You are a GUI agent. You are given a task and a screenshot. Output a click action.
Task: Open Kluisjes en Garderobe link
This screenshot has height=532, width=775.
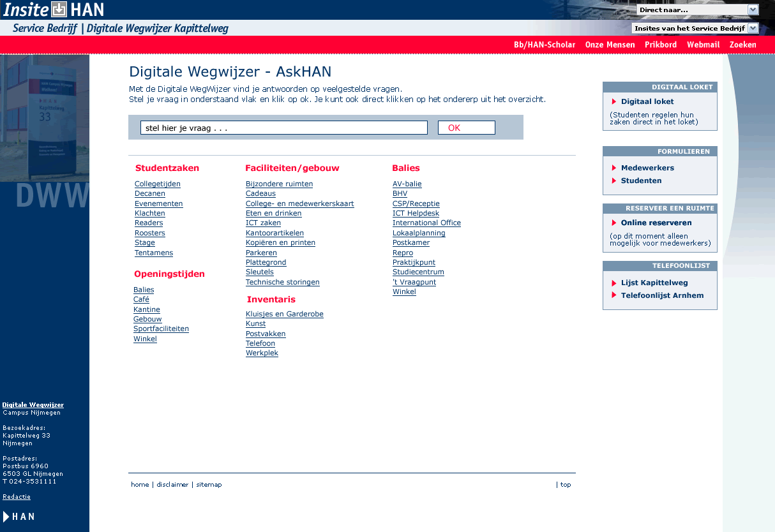click(x=285, y=314)
